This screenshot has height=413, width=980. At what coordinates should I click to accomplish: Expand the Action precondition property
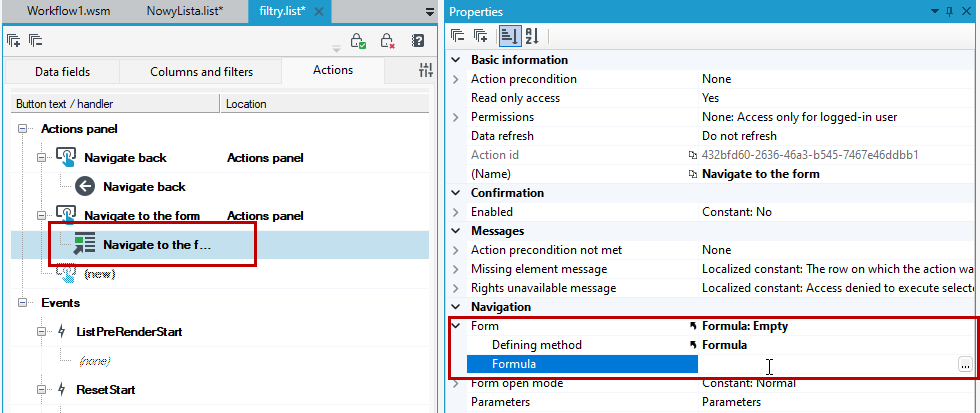coord(456,79)
